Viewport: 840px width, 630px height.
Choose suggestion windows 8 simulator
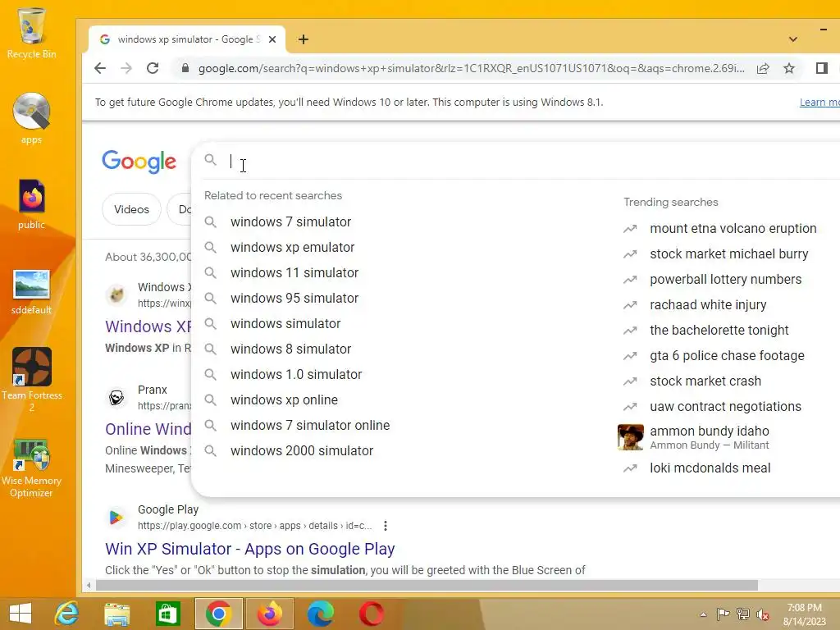click(290, 349)
